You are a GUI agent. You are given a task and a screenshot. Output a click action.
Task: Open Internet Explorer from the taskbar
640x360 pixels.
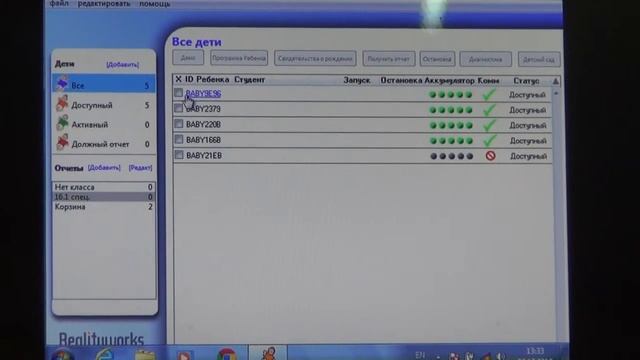coord(104,354)
